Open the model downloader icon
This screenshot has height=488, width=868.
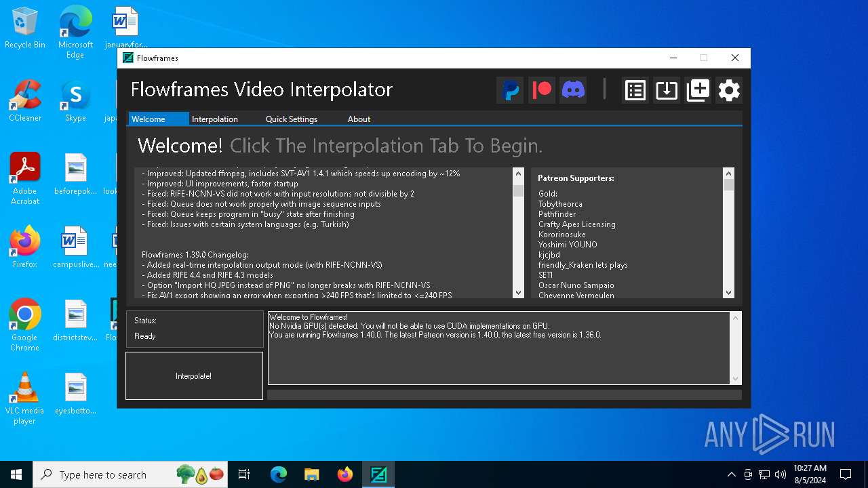coord(667,90)
